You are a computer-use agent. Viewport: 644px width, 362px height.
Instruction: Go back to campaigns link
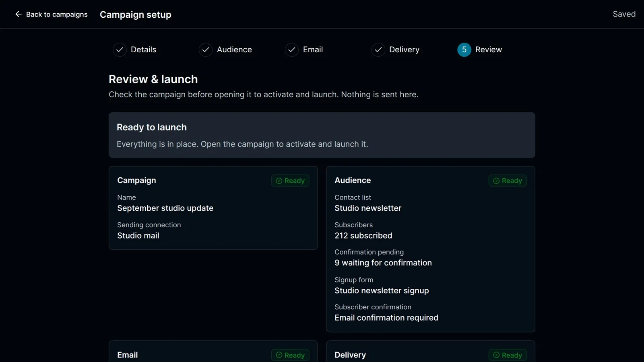[x=52, y=14]
